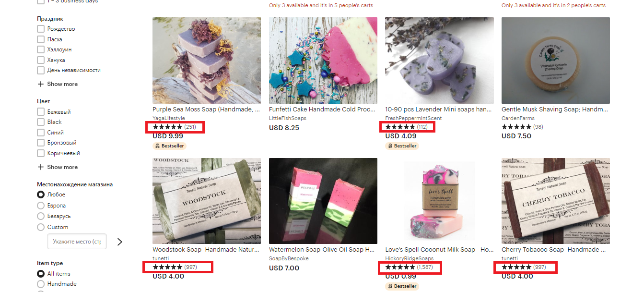Expand holiday list with Show more
This screenshot has width=644, height=292.
[62, 84]
